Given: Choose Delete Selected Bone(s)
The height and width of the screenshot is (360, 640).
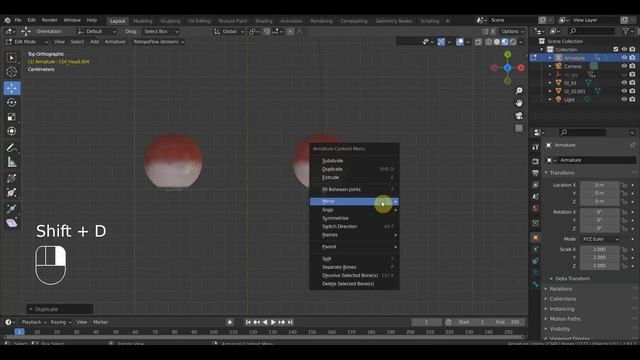Looking at the screenshot, I should [x=354, y=284].
